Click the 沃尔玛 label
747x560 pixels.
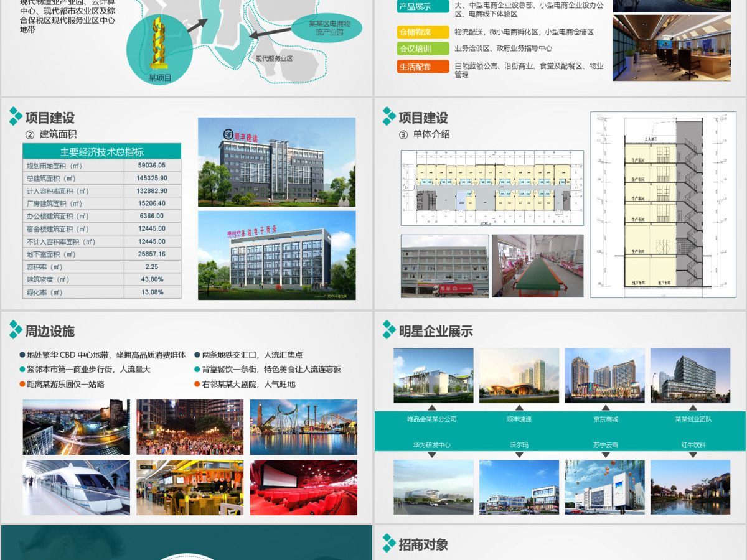pos(519,445)
